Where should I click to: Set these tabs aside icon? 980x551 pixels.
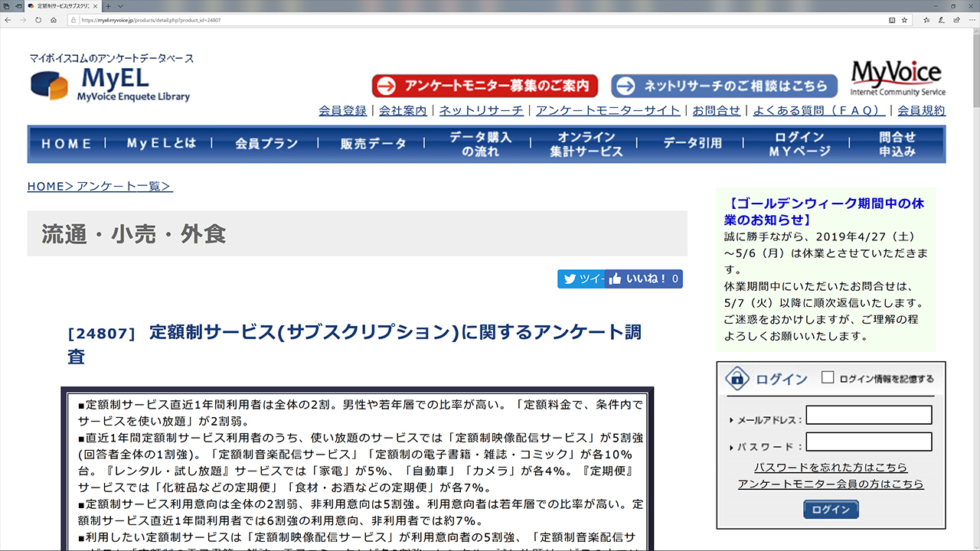18,5
